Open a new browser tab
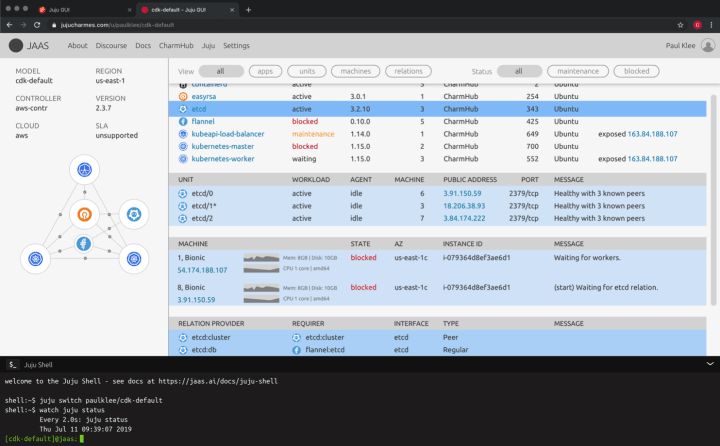 pyautogui.click(x=248, y=10)
